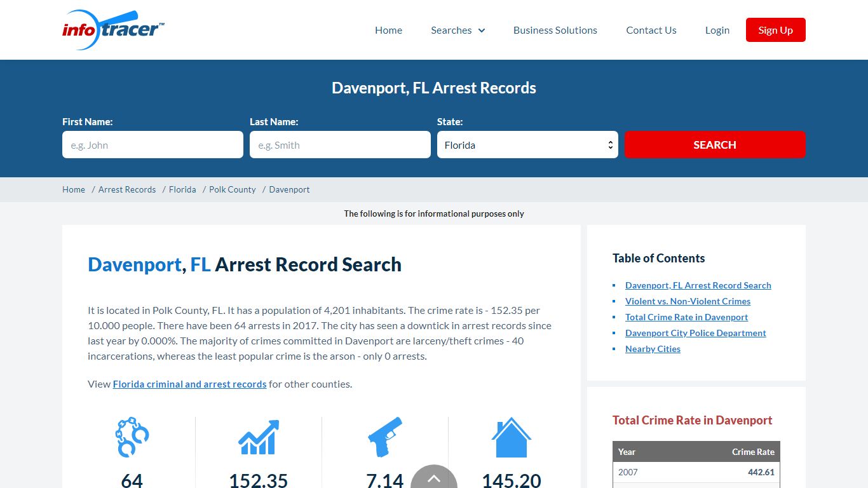The image size is (868, 488).
Task: Open Polk County breadcrumb link
Action: coord(233,189)
